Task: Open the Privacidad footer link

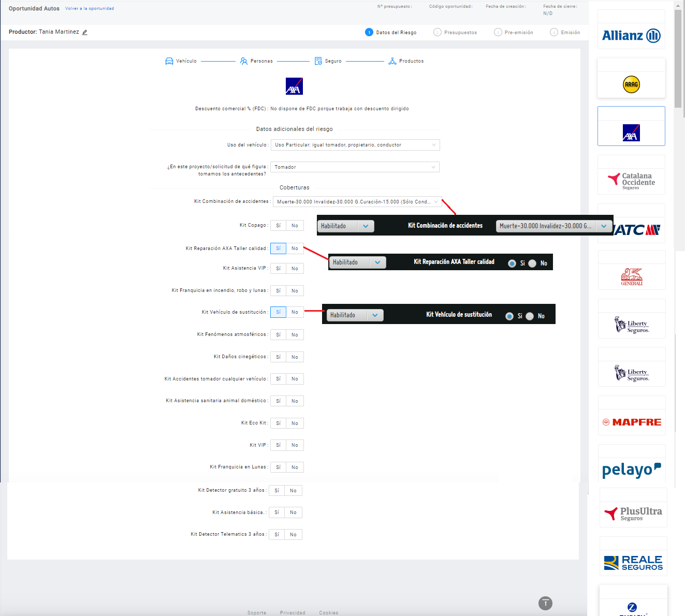Action: pyautogui.click(x=293, y=613)
